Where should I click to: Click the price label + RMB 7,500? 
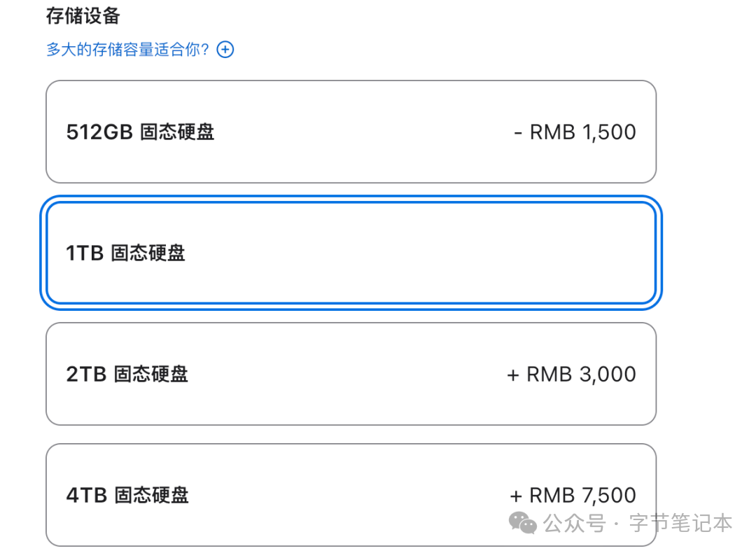573,495
